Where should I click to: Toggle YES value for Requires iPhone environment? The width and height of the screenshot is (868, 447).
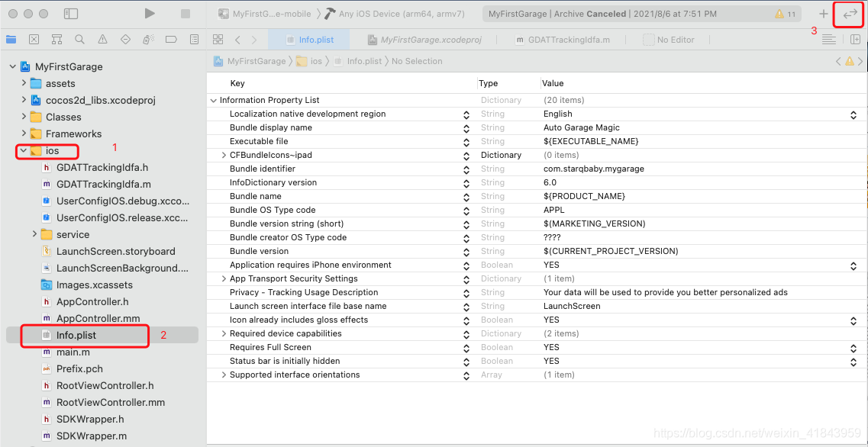point(853,265)
